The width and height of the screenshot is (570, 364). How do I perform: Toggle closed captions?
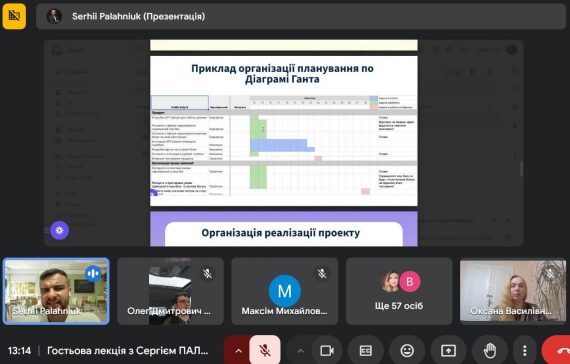coord(365,351)
